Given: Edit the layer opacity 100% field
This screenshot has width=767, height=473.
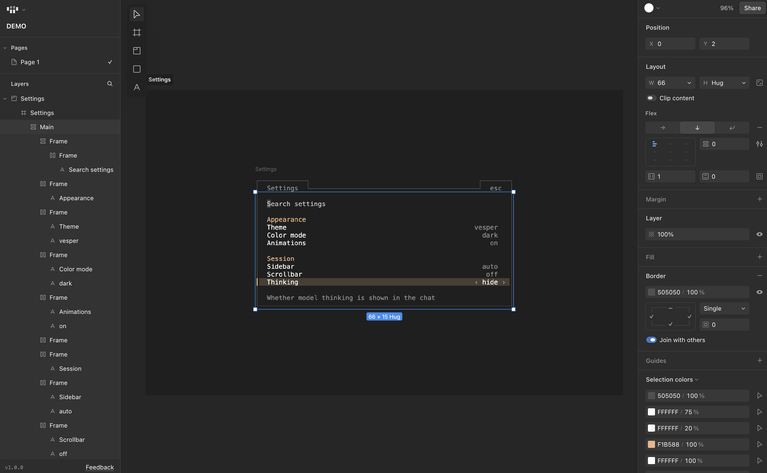Looking at the screenshot, I should [x=697, y=234].
